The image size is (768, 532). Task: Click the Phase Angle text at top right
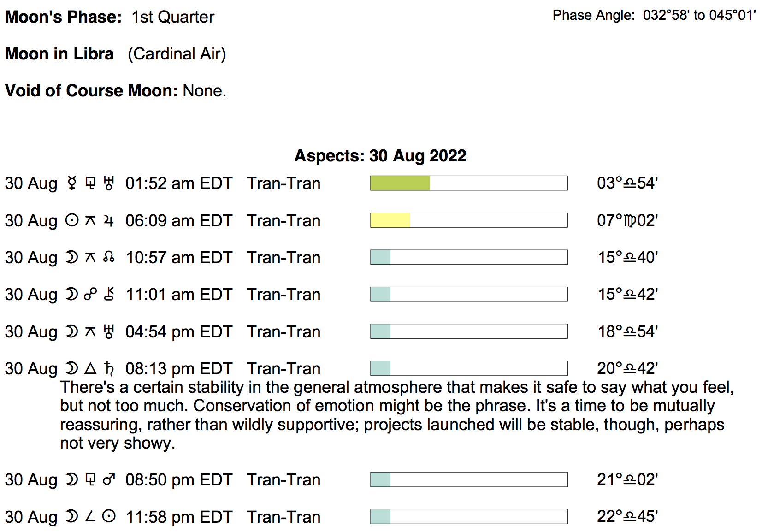(x=654, y=15)
